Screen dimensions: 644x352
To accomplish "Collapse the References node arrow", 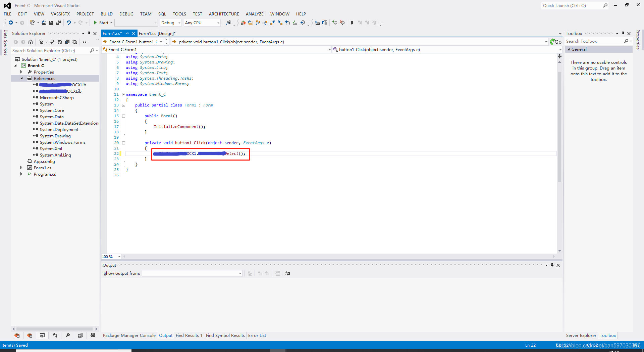I will pos(21,78).
